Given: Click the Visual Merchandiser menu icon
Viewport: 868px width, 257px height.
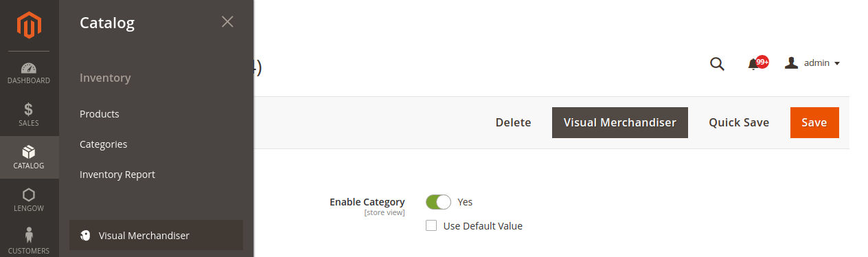Looking at the screenshot, I should [x=85, y=235].
